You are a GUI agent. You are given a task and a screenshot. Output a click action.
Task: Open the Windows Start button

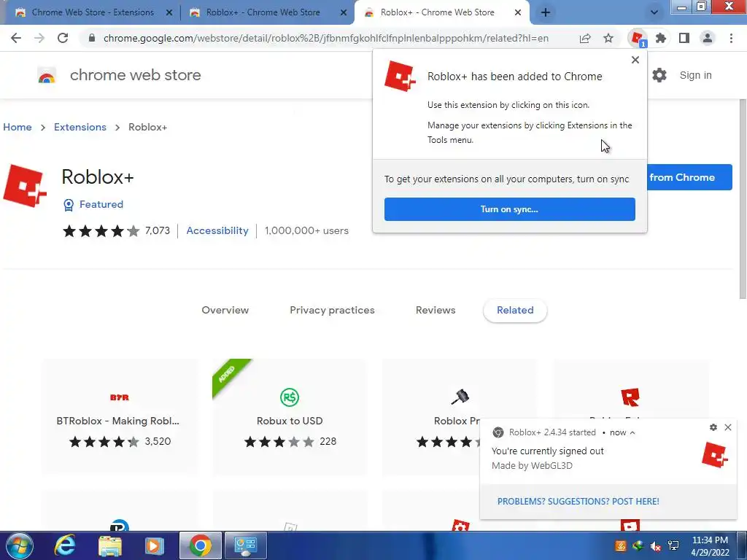[19, 545]
